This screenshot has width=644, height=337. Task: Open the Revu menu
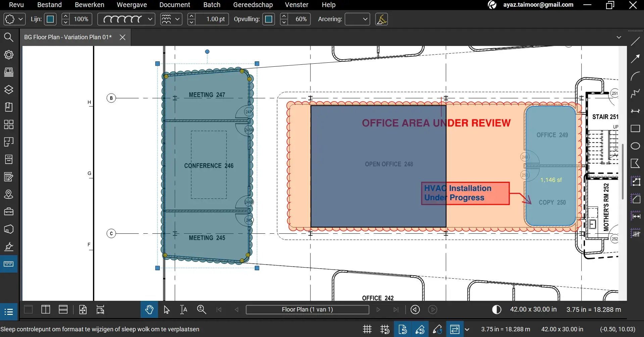16,5
